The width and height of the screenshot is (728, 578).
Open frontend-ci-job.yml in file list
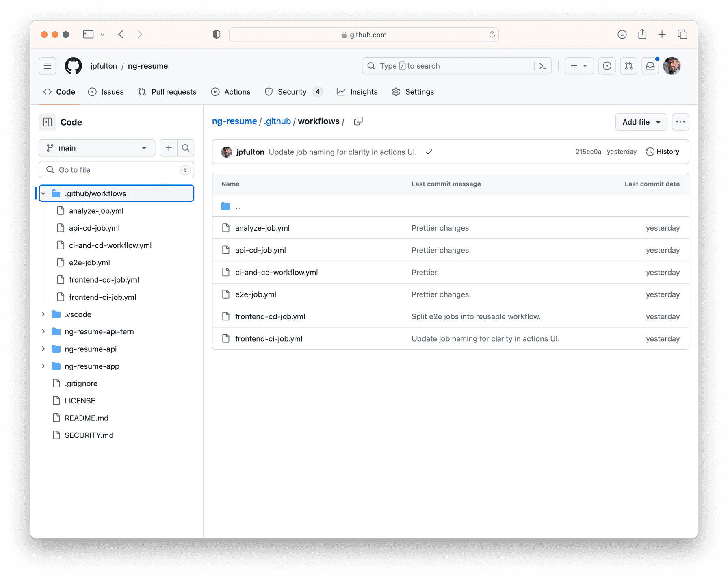(x=269, y=339)
